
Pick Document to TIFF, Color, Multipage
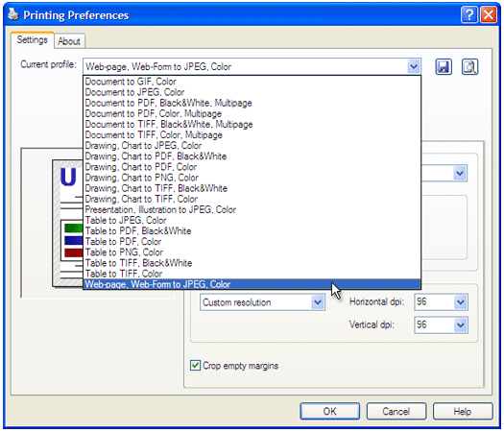click(x=252, y=134)
